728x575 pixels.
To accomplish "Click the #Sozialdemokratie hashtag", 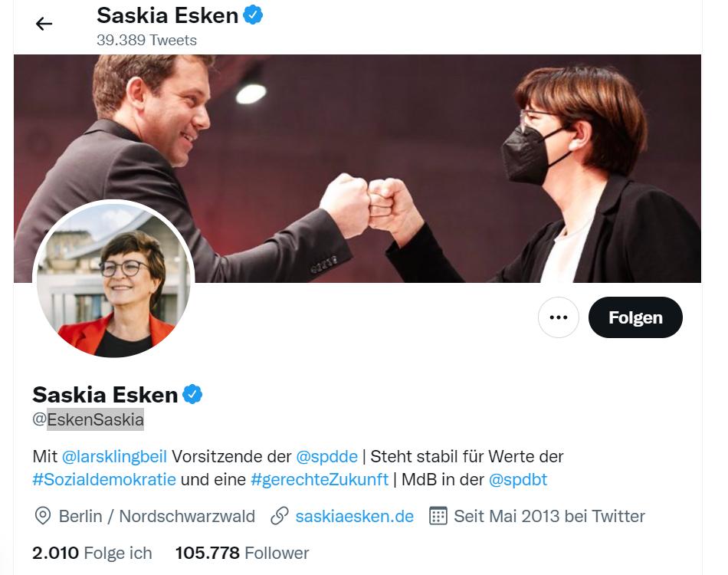I will click(104, 480).
